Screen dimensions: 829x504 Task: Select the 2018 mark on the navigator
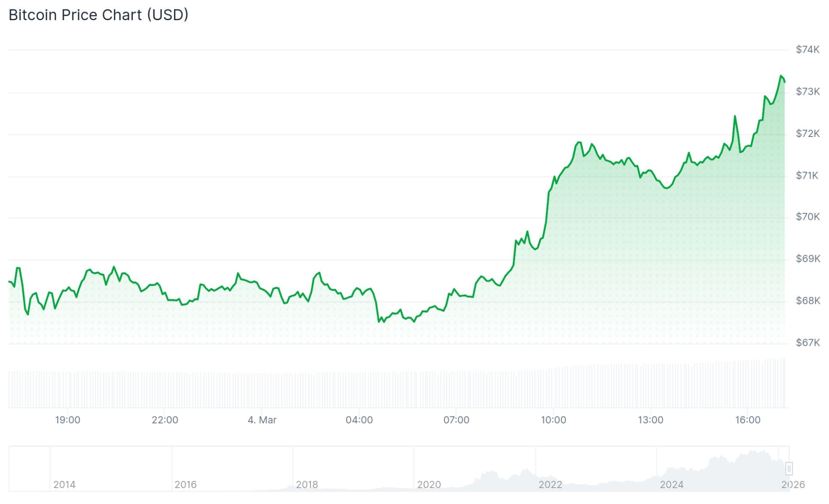(x=307, y=484)
